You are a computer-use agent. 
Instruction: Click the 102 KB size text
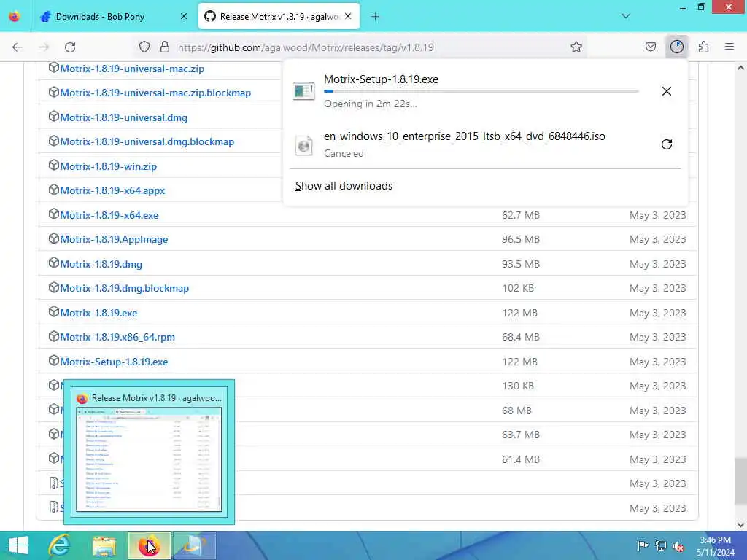click(518, 289)
